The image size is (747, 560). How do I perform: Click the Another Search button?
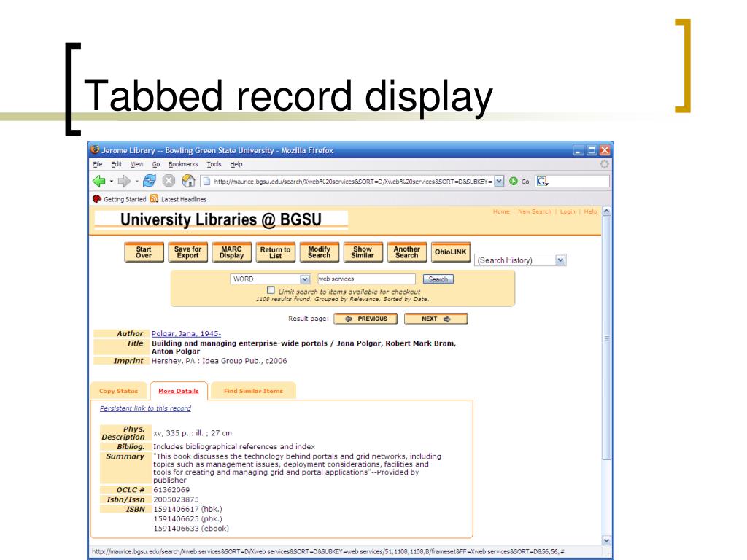coord(406,252)
